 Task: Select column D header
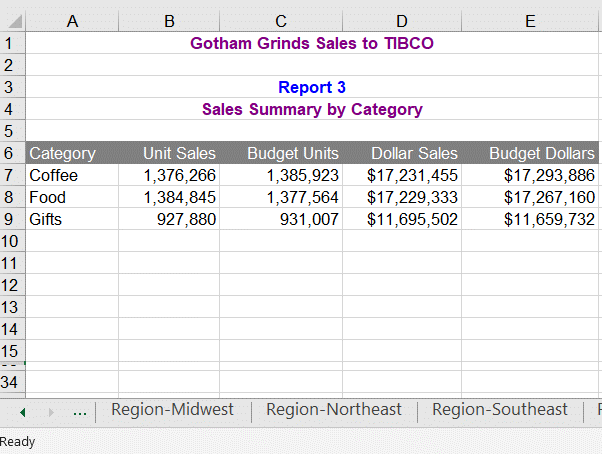(401, 21)
